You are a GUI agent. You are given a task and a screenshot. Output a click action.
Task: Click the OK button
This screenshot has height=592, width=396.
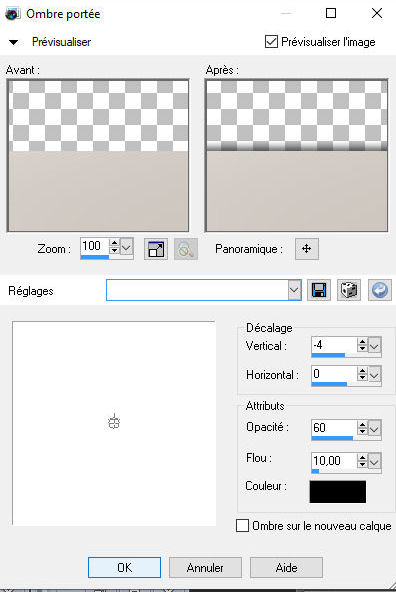(x=125, y=567)
